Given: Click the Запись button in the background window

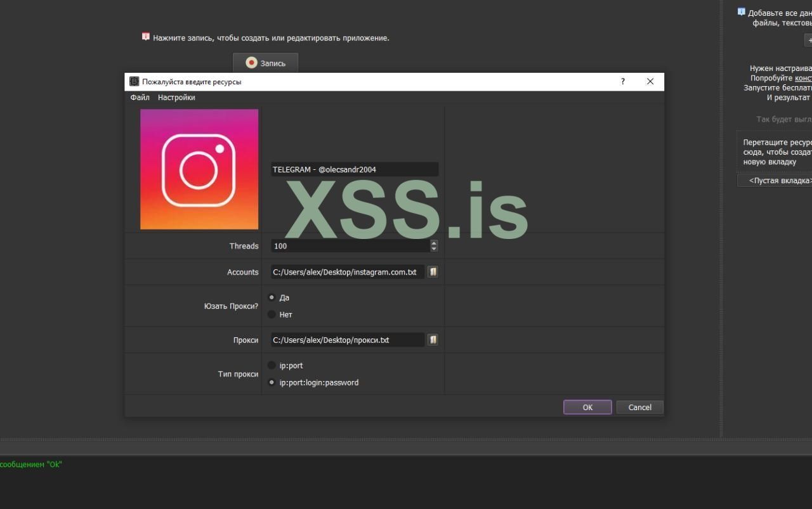Looking at the screenshot, I should [x=265, y=63].
